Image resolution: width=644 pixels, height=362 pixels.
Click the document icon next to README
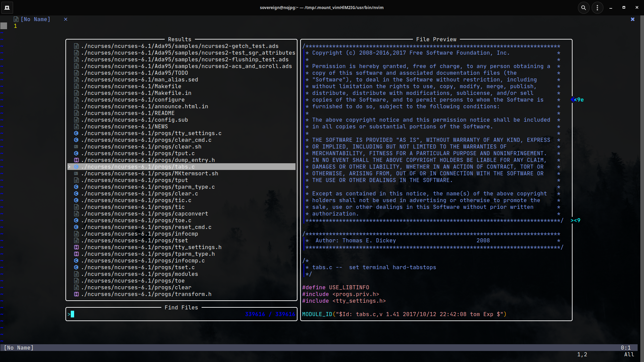76,113
